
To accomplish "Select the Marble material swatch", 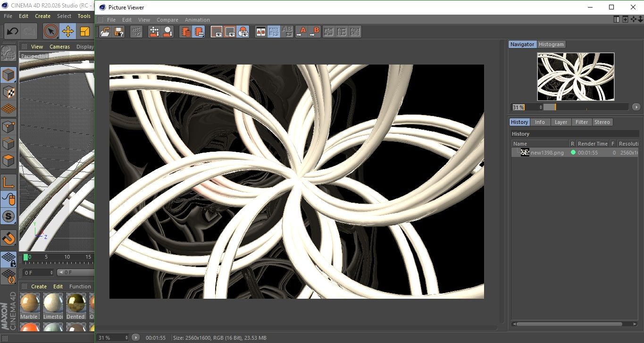I will coord(30,306).
